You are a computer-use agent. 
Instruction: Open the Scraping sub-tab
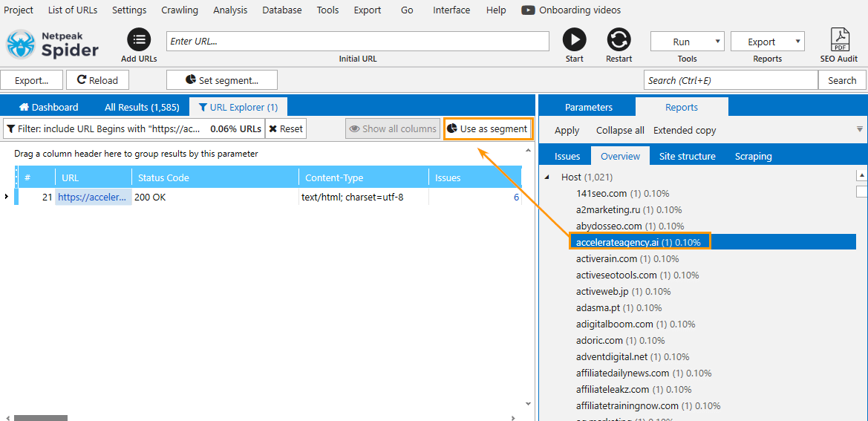[754, 157]
